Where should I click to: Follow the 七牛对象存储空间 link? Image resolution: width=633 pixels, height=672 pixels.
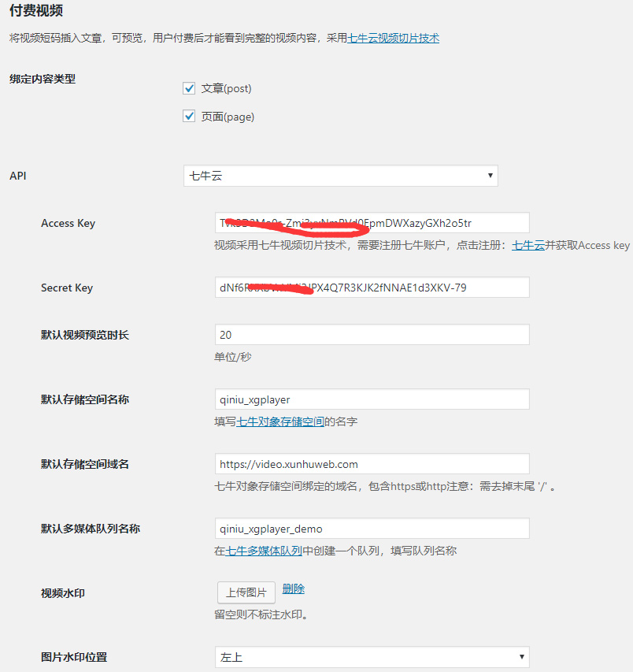pyautogui.click(x=280, y=422)
